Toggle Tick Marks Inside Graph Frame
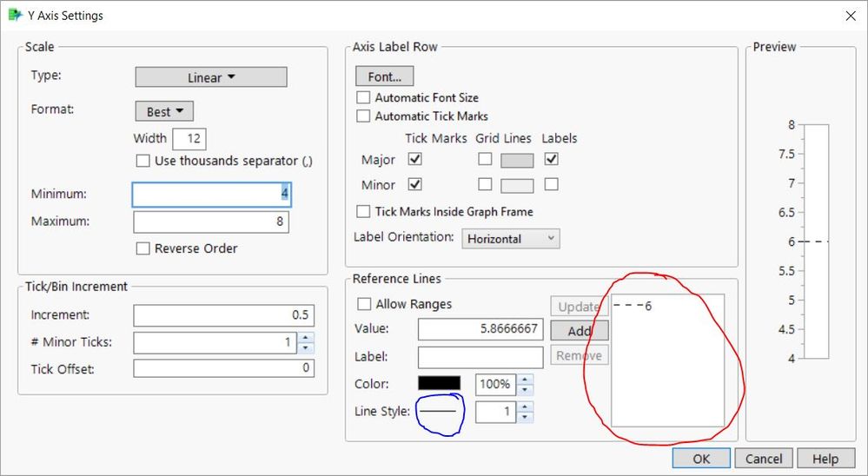This screenshot has width=868, height=476. (363, 211)
